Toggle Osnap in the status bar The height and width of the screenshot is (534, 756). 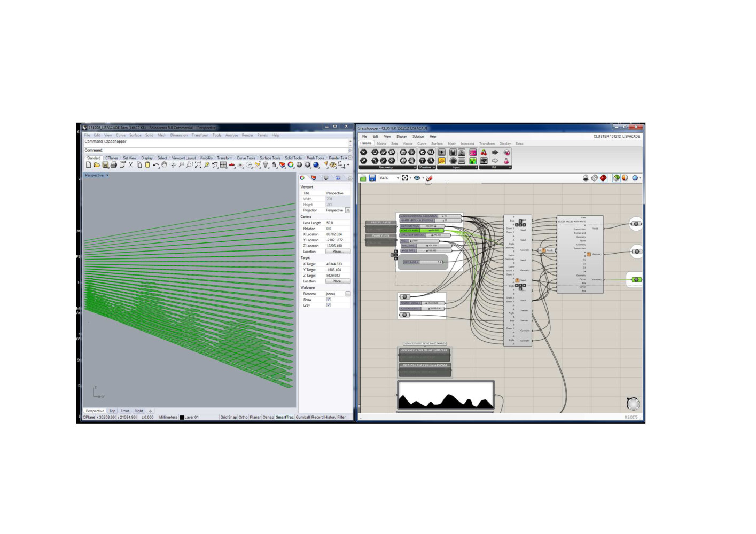click(x=268, y=417)
